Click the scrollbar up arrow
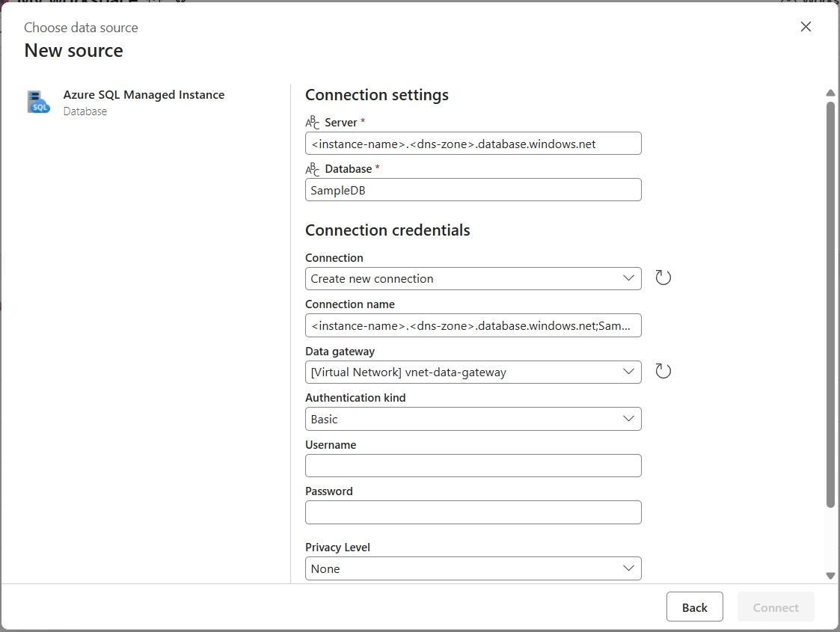 830,92
